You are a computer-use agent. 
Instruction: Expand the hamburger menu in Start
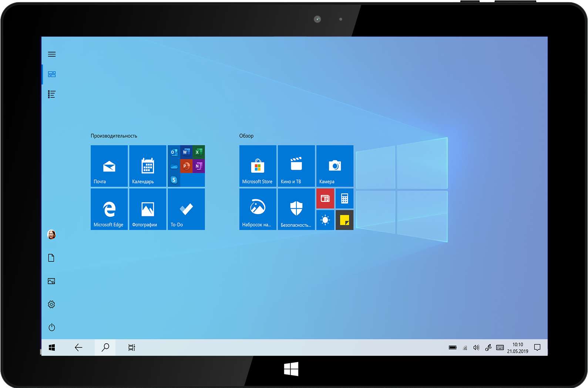[x=52, y=54]
